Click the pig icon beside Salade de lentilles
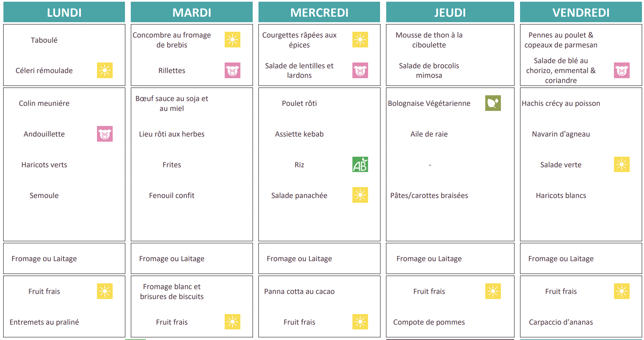Viewport: 644px width, 340px height. (x=360, y=70)
